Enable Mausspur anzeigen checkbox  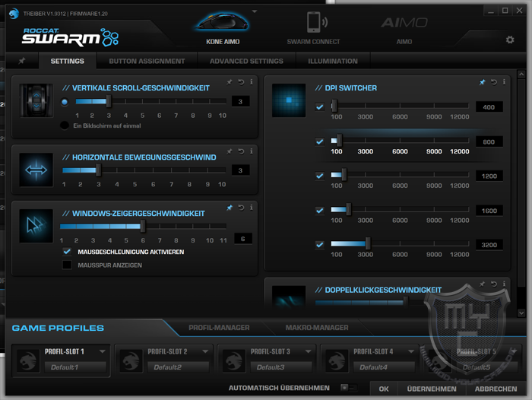pos(67,265)
